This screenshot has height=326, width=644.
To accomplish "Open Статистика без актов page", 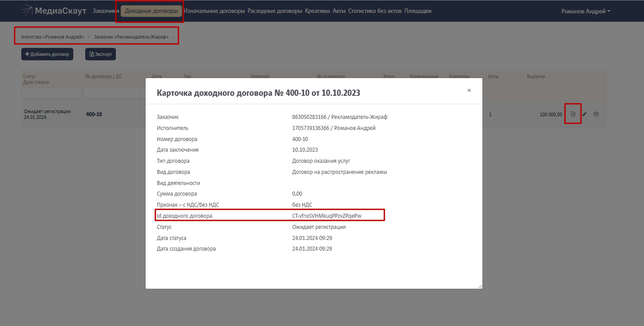I will pos(375,11).
